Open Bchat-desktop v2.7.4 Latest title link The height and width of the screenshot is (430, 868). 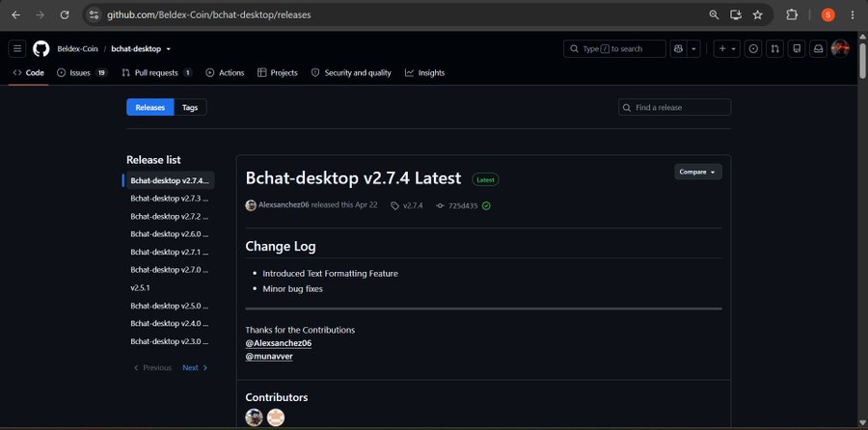tap(353, 177)
